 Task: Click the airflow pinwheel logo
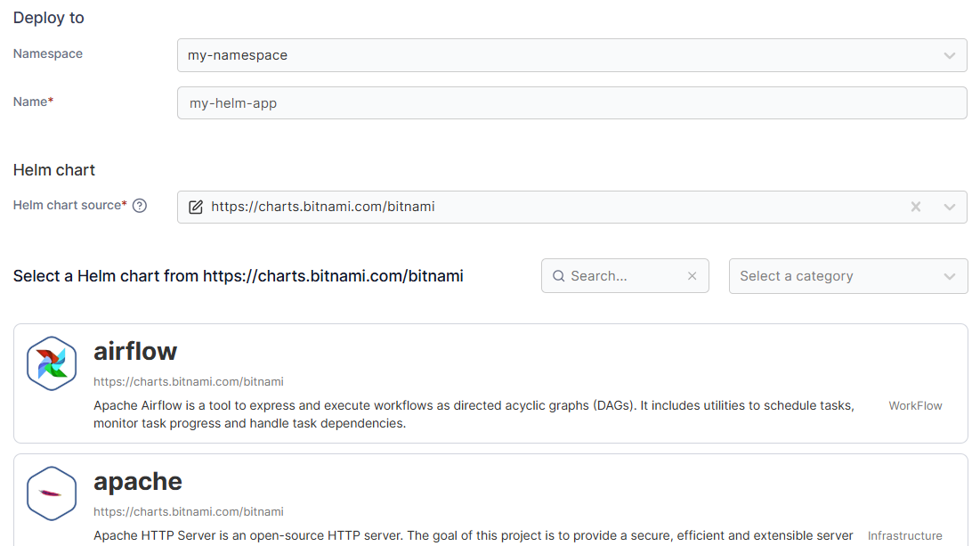click(x=52, y=363)
